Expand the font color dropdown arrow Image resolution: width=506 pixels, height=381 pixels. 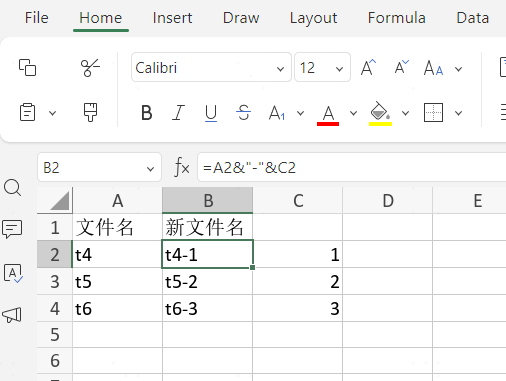tap(353, 113)
